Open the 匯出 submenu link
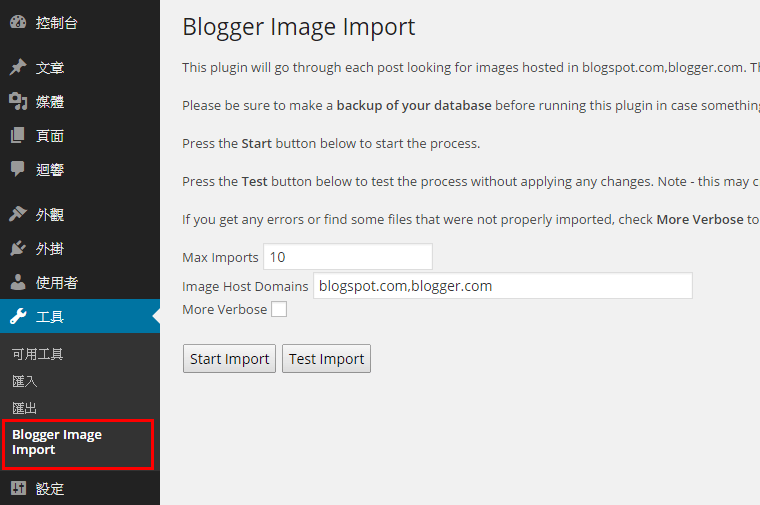Viewport: 760px width, 505px height. (x=24, y=409)
